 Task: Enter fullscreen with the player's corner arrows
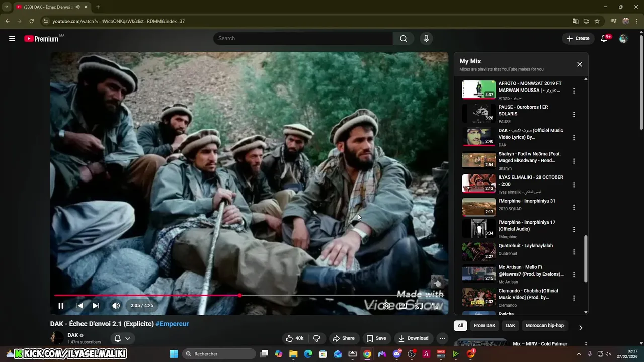(x=436, y=306)
